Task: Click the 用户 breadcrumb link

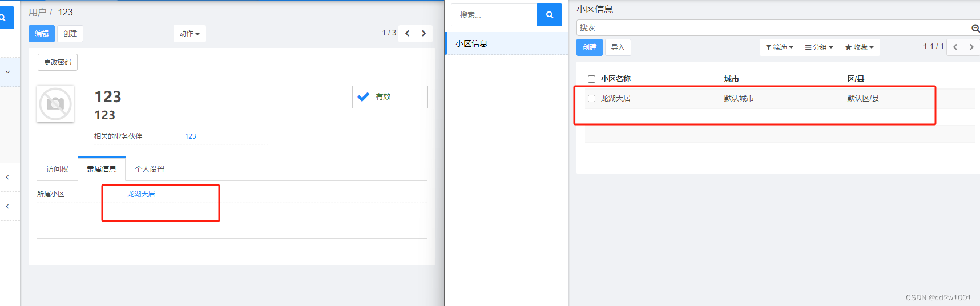Action: 37,12
